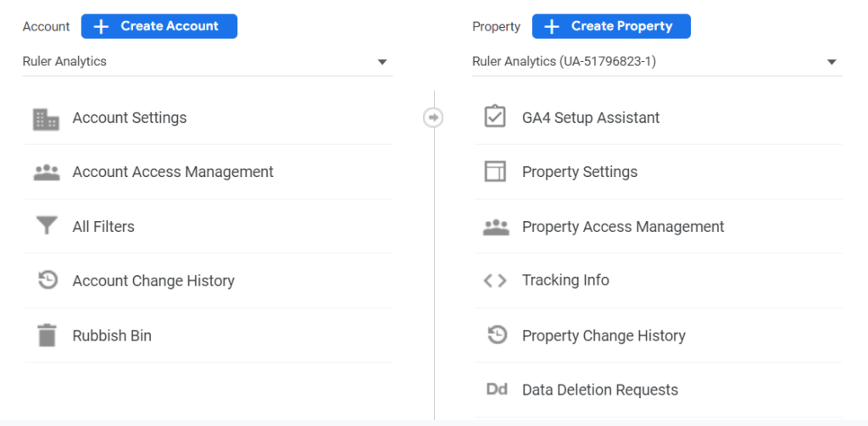The width and height of the screenshot is (868, 426).
Task: Click the Account Change History clock icon
Action: point(47,280)
